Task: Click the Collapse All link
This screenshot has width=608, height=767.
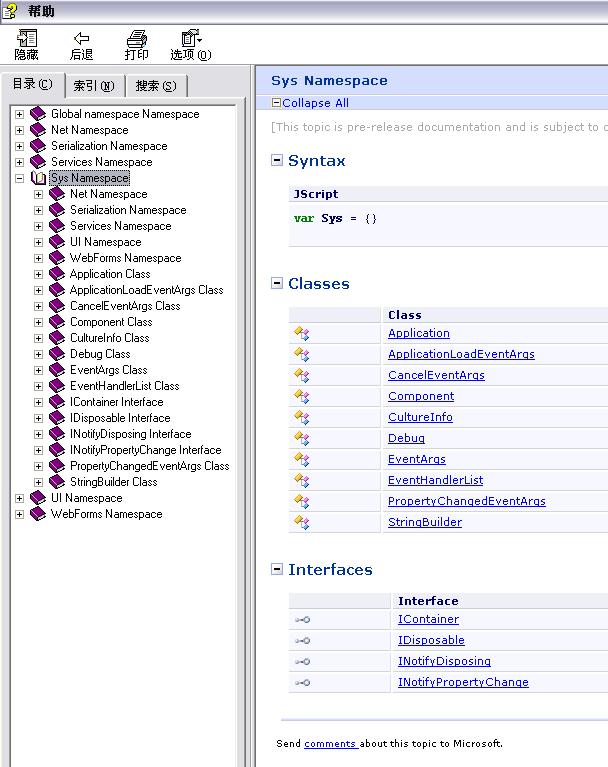Action: 315,103
